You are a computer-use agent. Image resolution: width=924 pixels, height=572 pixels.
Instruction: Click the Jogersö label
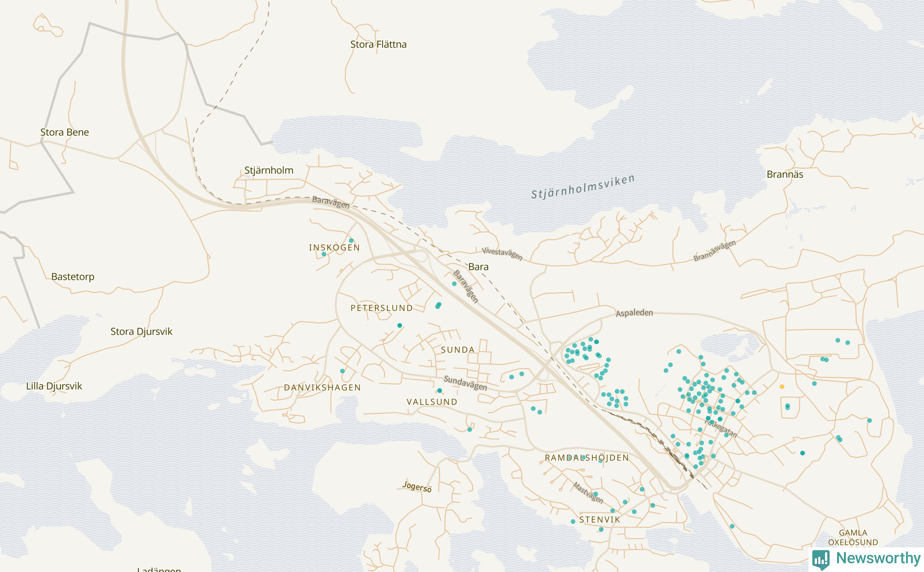click(417, 486)
